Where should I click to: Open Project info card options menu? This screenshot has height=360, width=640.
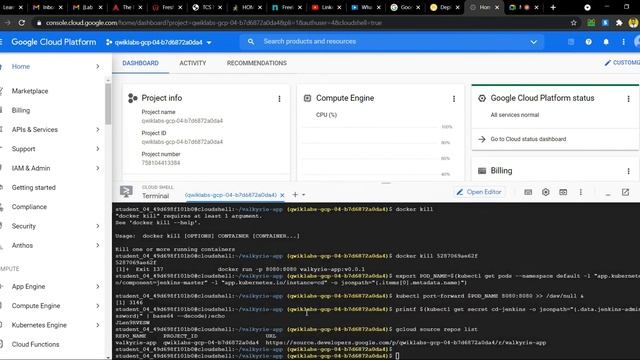pyautogui.click(x=279, y=98)
